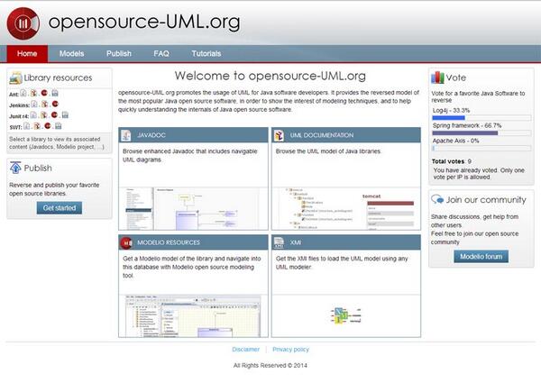Click the Vote bar chart icon
The height and width of the screenshot is (392, 541).
437,77
